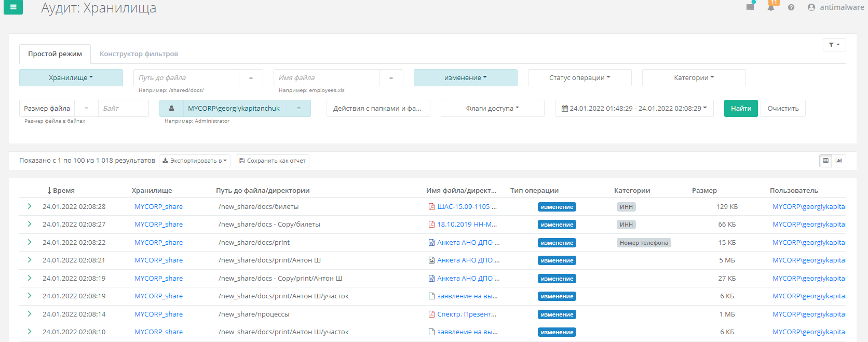
Task: Switch to chart view icon
Action: point(839,161)
